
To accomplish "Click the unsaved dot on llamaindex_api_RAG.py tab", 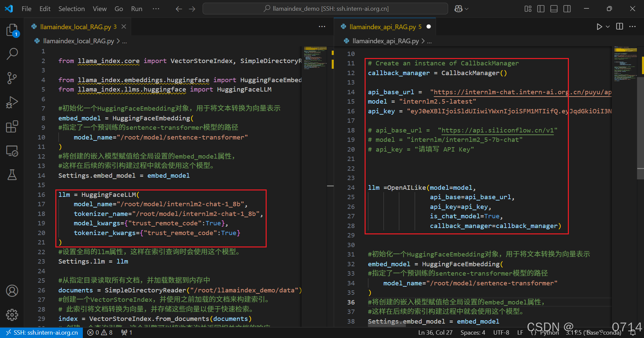I will pyautogui.click(x=429, y=26).
